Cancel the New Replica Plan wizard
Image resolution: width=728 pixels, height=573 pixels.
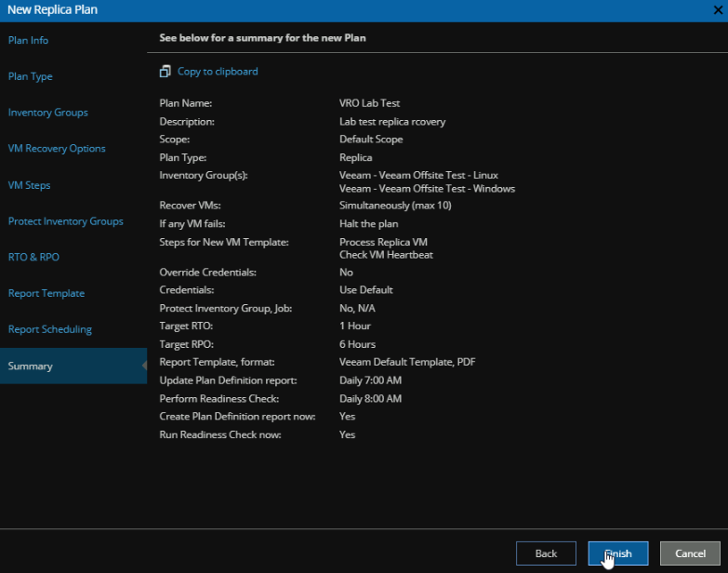pyautogui.click(x=690, y=553)
